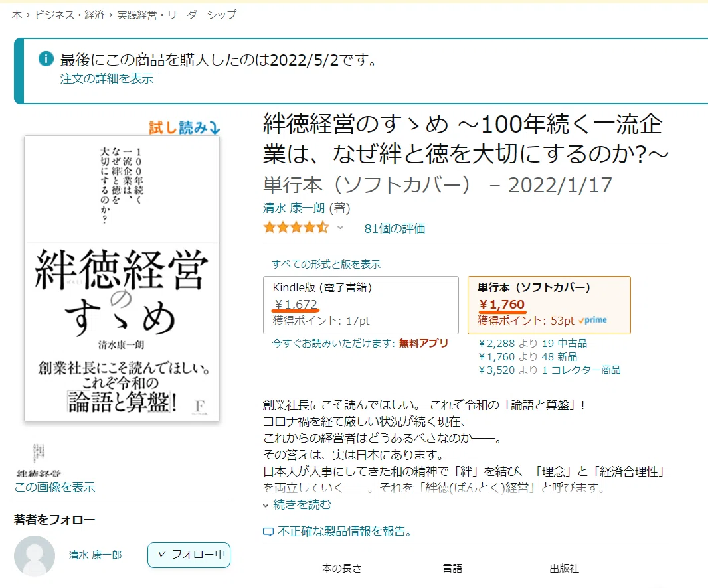This screenshot has width=708, height=588.
Task: Open 81個の評価 reviews link
Action: coord(395,229)
